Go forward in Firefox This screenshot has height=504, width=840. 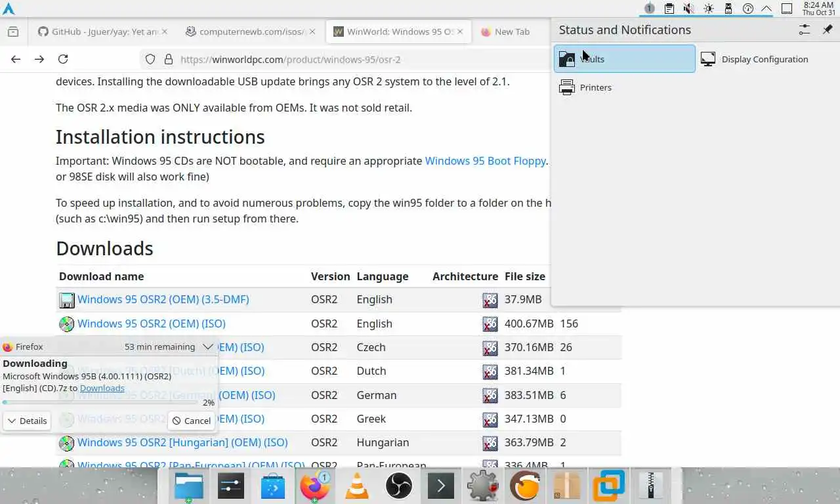39,59
